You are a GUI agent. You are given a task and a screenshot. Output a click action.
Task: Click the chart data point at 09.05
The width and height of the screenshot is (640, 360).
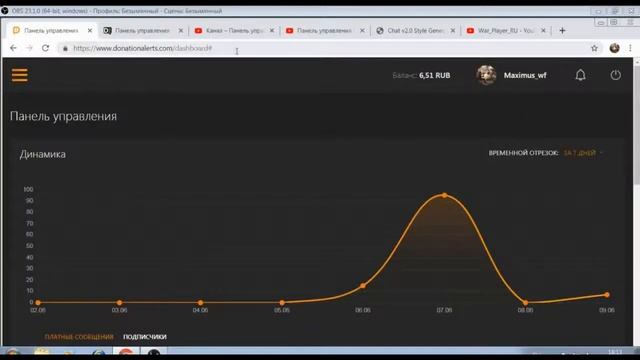pos(607,295)
